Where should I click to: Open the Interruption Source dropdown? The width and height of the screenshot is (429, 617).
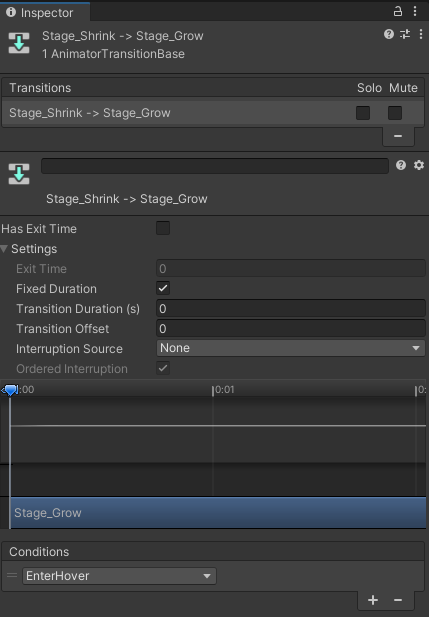tap(291, 348)
